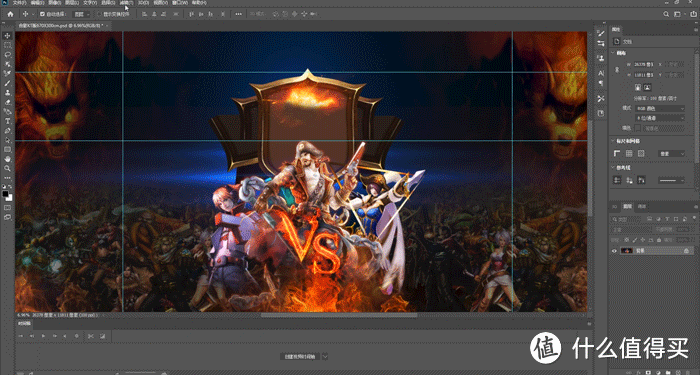Toggle the Auto-Select checkbox
The image size is (700, 375).
coord(42,14)
